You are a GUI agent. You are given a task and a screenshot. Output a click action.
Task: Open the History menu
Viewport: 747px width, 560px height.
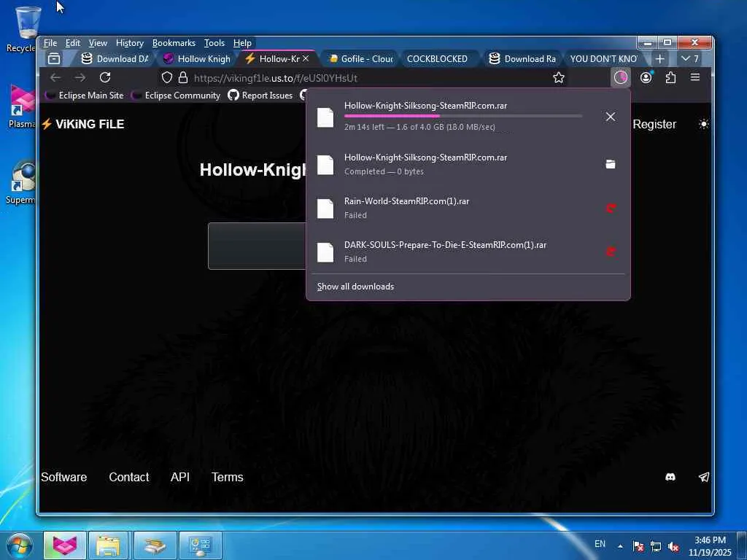130,43
